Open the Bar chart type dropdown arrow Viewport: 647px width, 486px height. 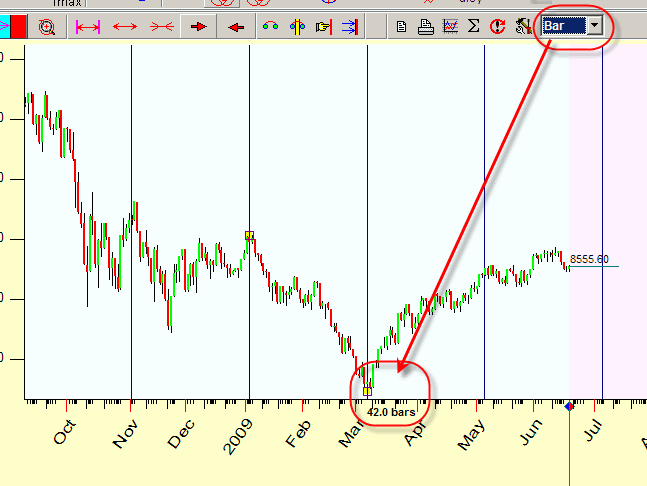click(596, 25)
